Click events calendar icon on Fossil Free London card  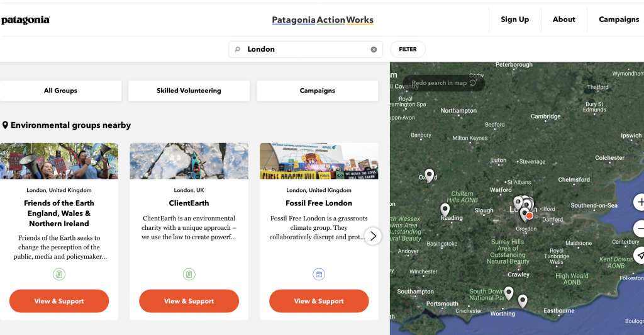coord(319,274)
